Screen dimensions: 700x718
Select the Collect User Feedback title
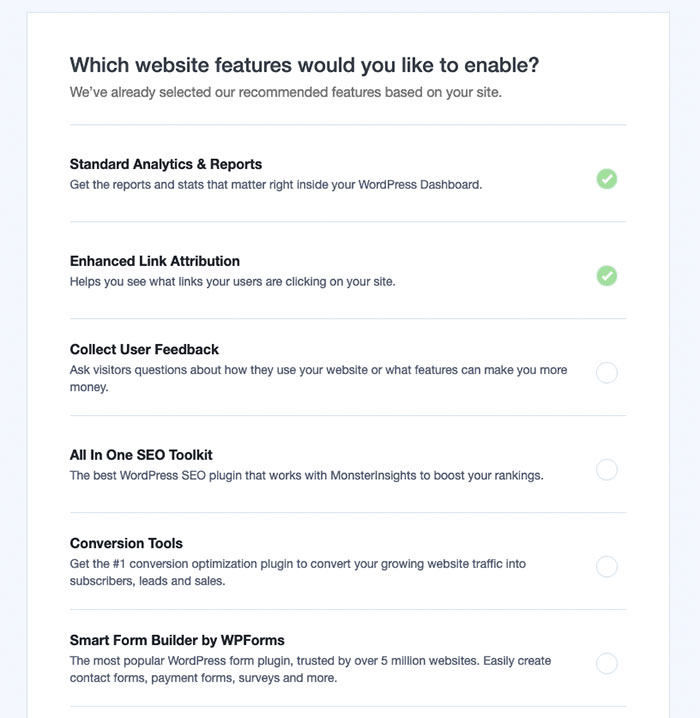[144, 349]
